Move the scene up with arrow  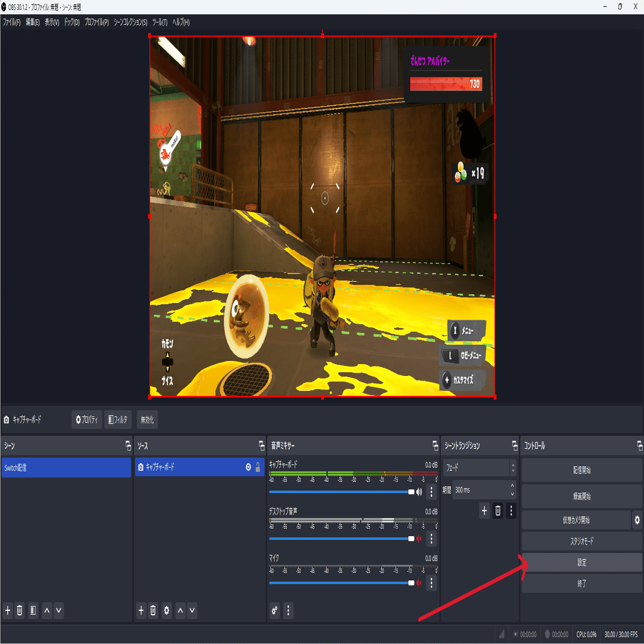(x=47, y=610)
